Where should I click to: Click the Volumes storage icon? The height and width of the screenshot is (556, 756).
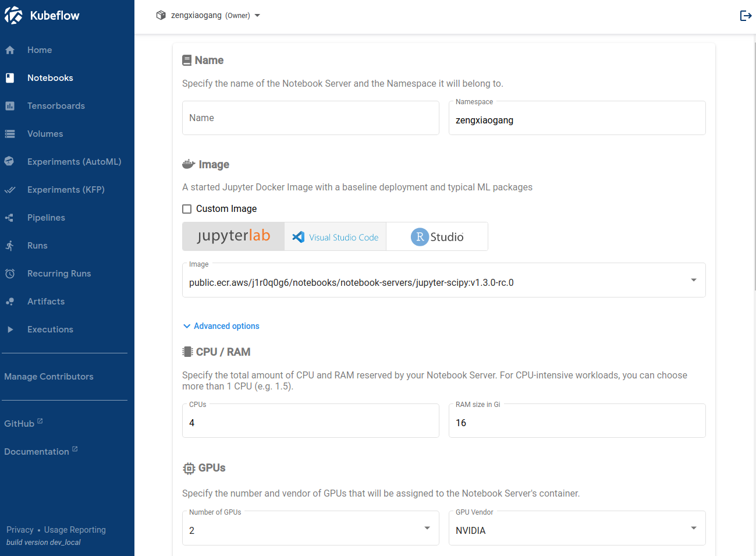10,134
